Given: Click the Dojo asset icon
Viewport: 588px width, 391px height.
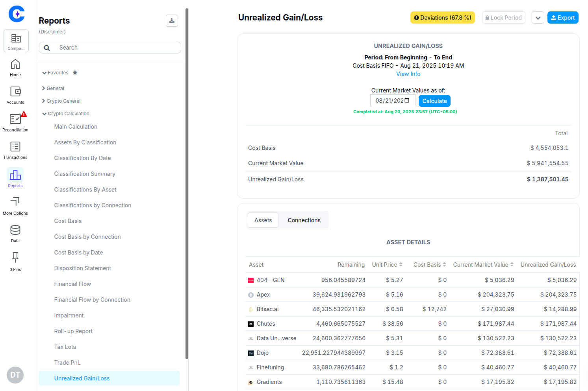Looking at the screenshot, I should point(251,353).
